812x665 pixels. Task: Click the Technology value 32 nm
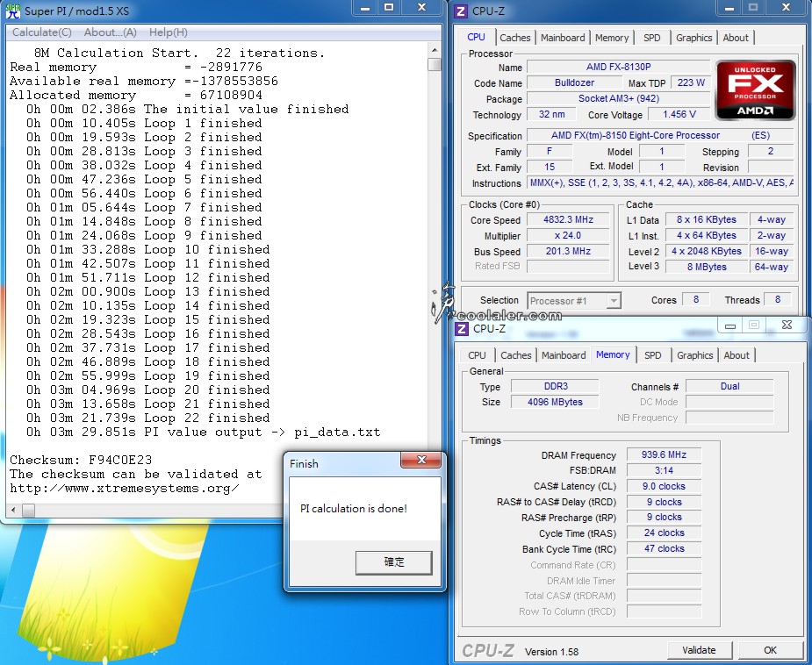point(551,114)
